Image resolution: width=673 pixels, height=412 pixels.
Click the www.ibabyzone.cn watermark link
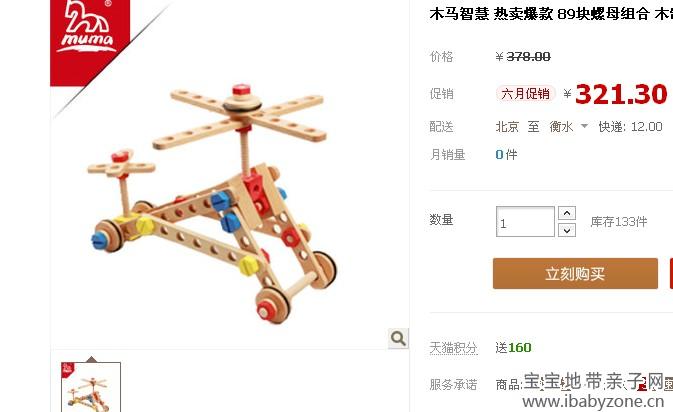point(593,402)
